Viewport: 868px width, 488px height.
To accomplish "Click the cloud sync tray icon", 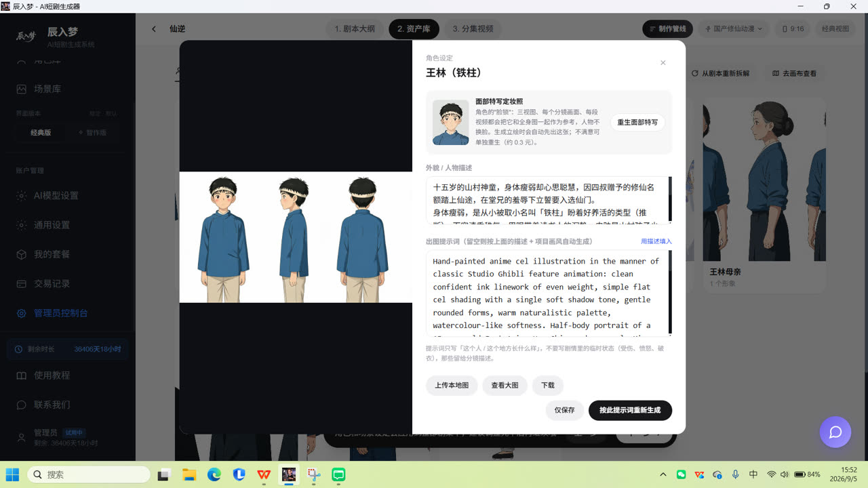I will pos(717,474).
